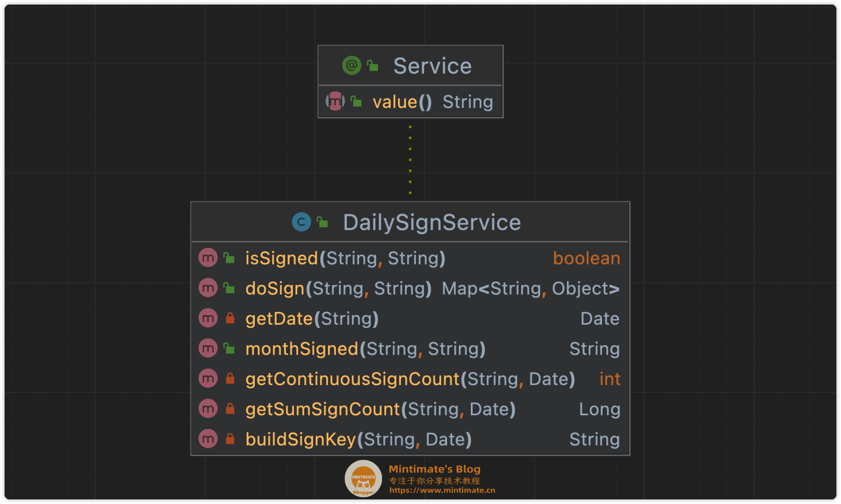Click the public lock icon for monthSigned
The image size is (841, 504).
[229, 348]
